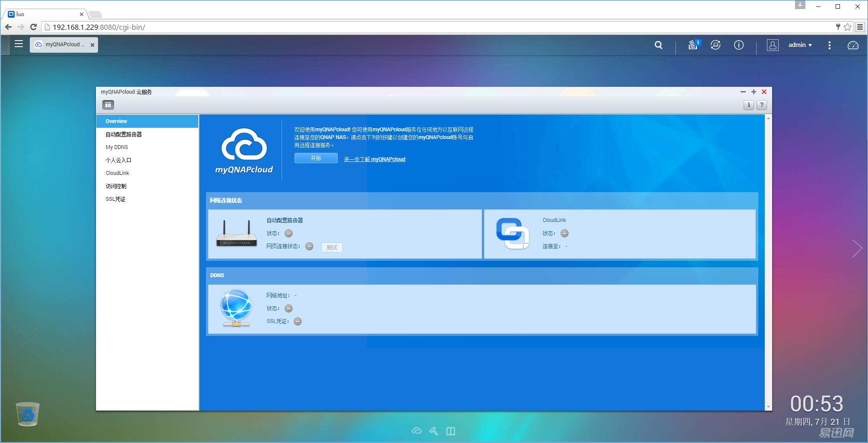The height and width of the screenshot is (443, 868).
Task: Click the SSL凭证 status indicator
Action: [298, 321]
